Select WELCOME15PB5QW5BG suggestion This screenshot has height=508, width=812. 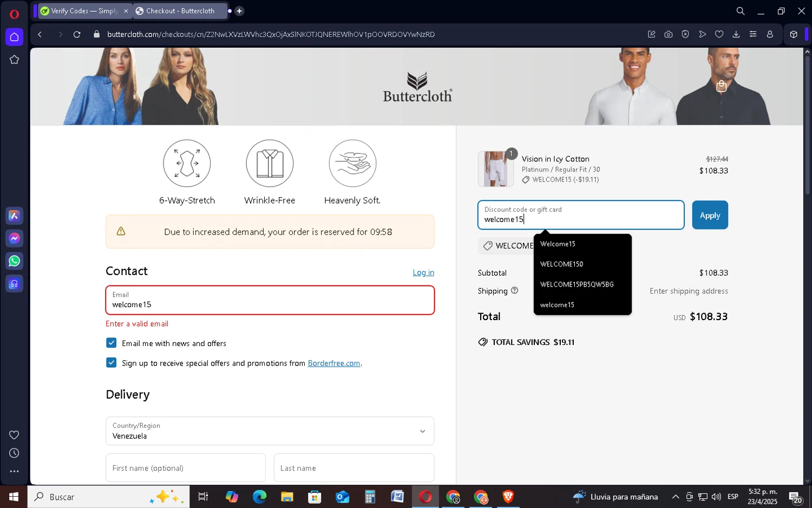pos(582,284)
